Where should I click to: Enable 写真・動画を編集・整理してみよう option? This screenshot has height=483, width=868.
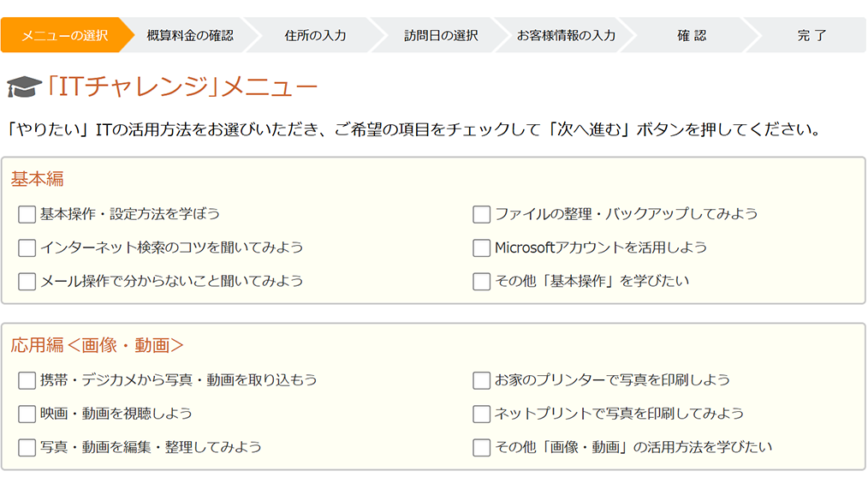[x=27, y=447]
